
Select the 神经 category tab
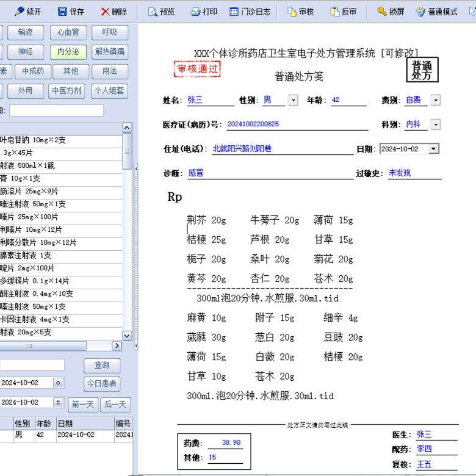pos(26,52)
